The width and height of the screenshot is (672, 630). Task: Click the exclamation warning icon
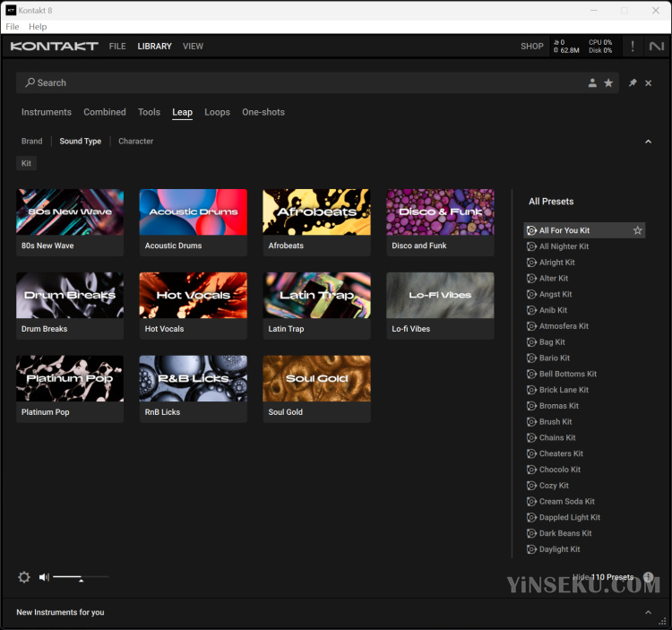point(633,47)
